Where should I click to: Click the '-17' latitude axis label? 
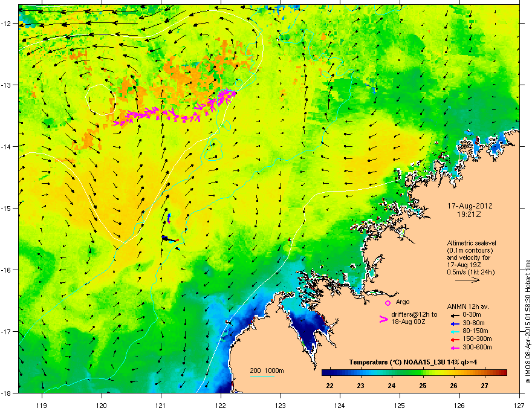[6, 331]
